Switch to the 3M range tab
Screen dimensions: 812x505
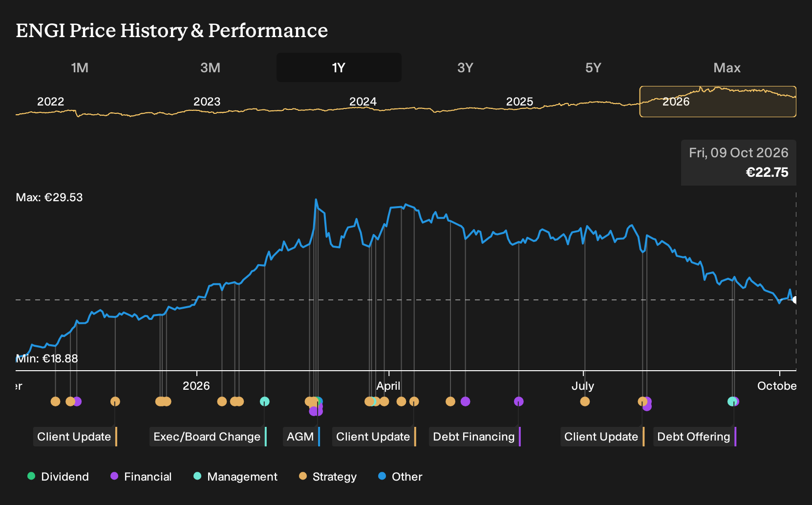210,67
